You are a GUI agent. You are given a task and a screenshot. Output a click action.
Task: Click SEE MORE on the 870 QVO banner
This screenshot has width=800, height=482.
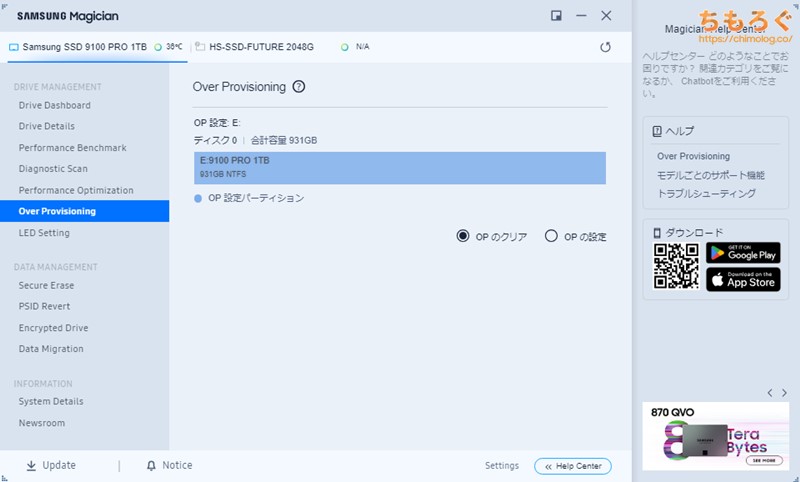[x=764, y=460]
